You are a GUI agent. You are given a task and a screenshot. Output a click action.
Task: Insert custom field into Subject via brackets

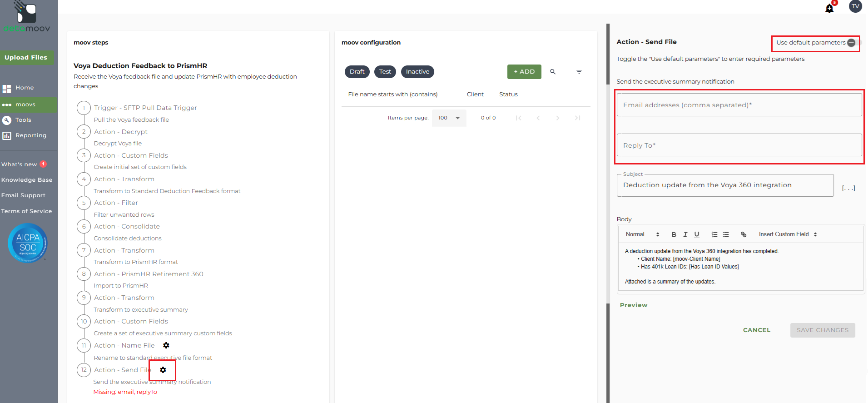(x=848, y=188)
